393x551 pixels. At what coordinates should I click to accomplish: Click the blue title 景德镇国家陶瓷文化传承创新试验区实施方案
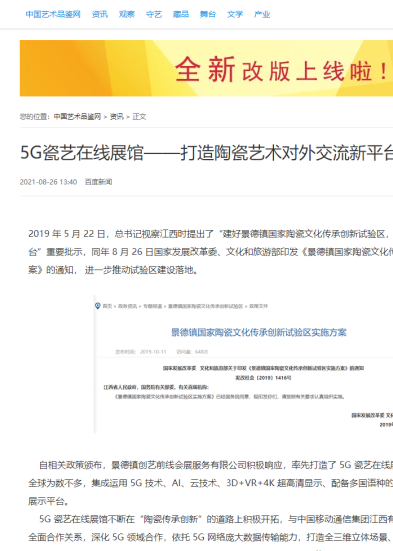coord(259,332)
